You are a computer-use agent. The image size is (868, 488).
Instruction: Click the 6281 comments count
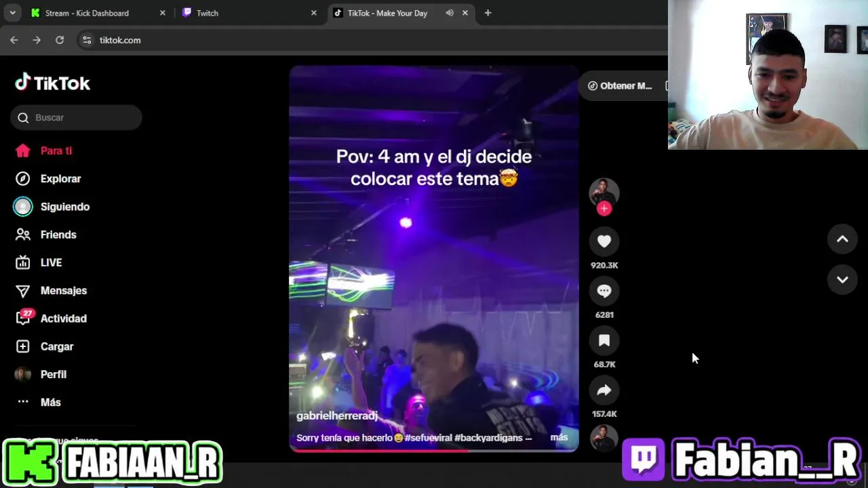[604, 315]
